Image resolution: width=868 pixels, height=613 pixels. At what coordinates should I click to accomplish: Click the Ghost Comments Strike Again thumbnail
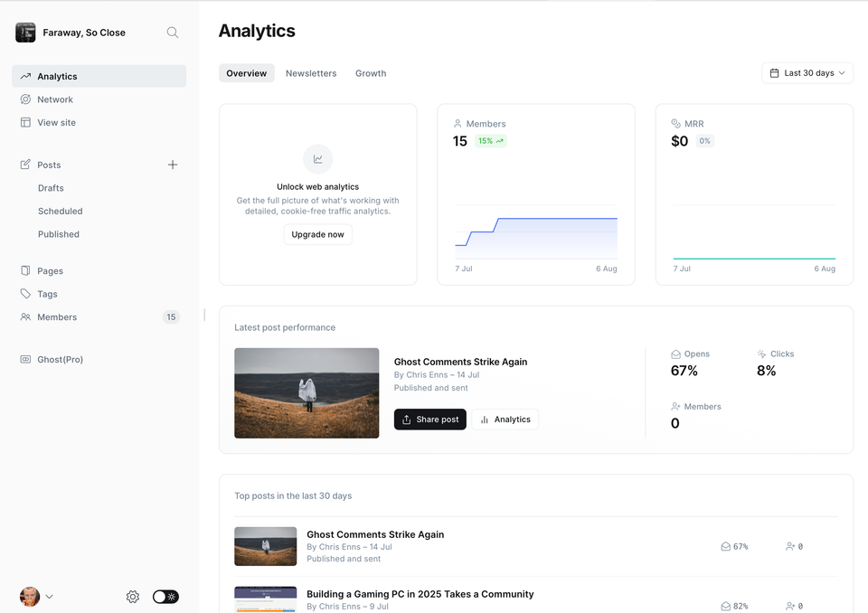click(x=307, y=392)
